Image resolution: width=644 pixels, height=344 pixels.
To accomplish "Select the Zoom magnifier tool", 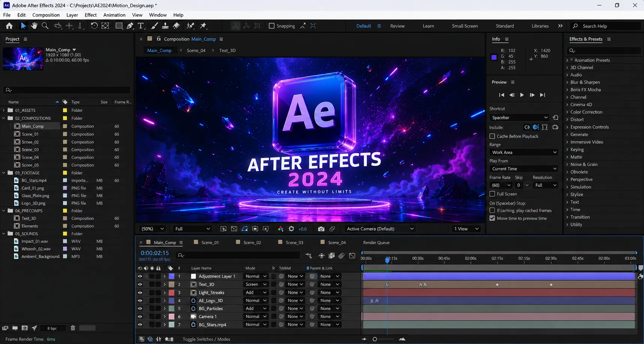I will coord(45,26).
